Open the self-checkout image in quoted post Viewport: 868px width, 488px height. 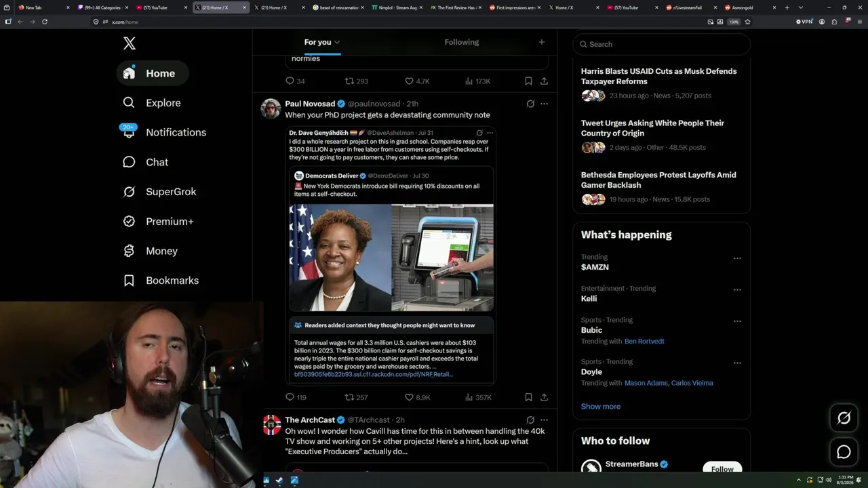click(x=443, y=257)
